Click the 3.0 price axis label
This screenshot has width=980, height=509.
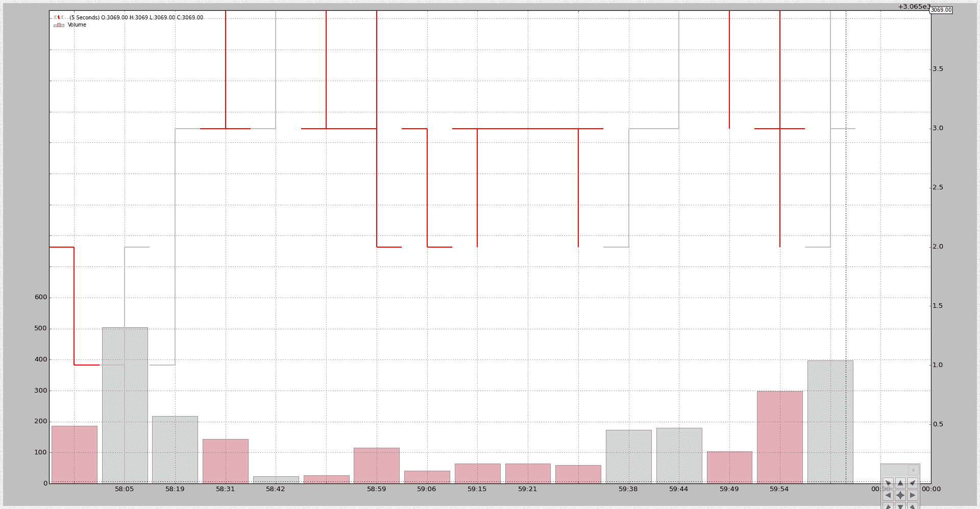938,128
